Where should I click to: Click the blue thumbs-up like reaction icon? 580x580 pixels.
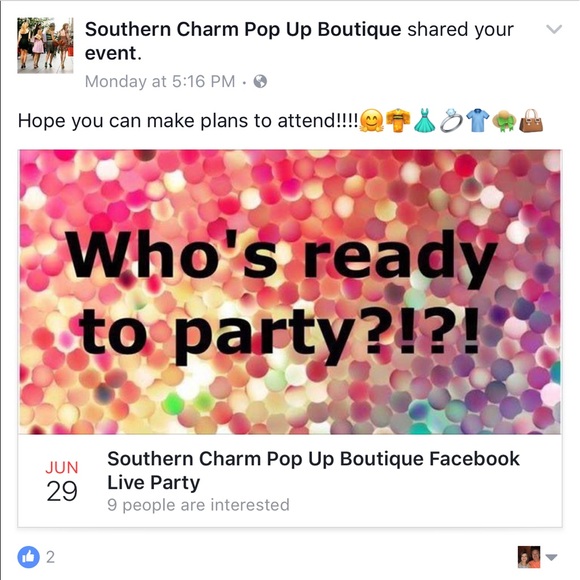pyautogui.click(x=28, y=557)
